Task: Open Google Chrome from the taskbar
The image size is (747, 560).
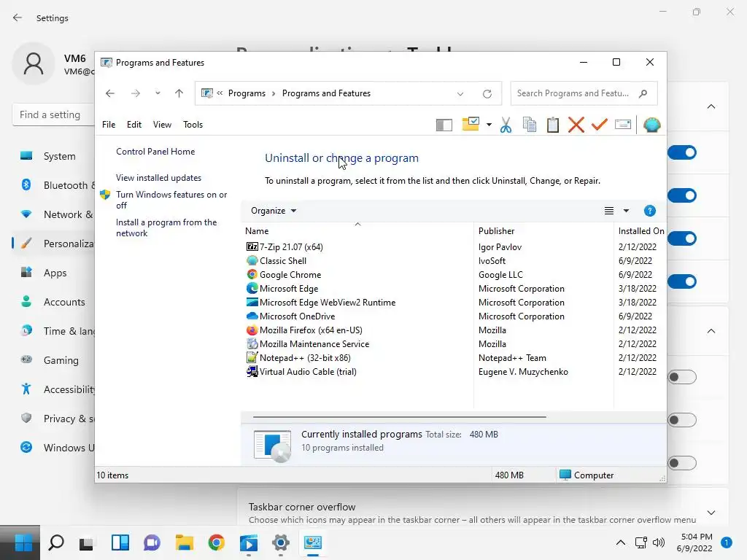Action: [x=216, y=542]
